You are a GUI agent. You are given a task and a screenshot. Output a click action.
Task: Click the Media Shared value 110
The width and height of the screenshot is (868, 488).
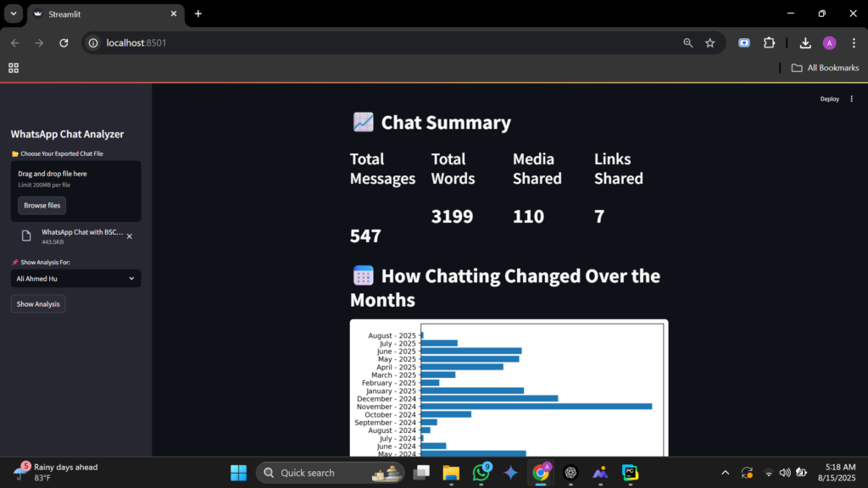pyautogui.click(x=528, y=216)
